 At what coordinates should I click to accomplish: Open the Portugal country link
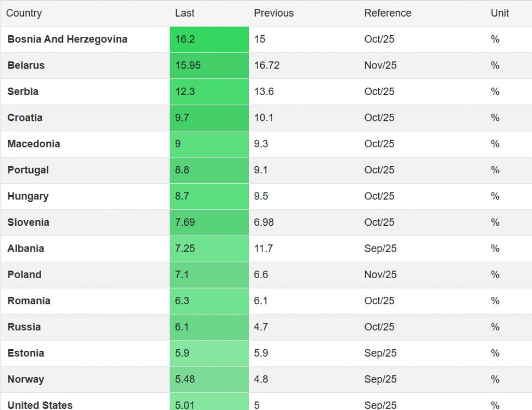coord(28,170)
